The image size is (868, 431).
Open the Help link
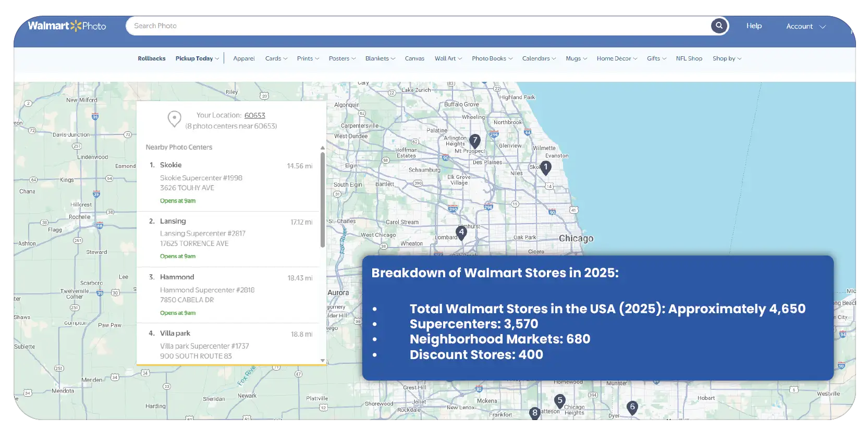pyautogui.click(x=754, y=26)
